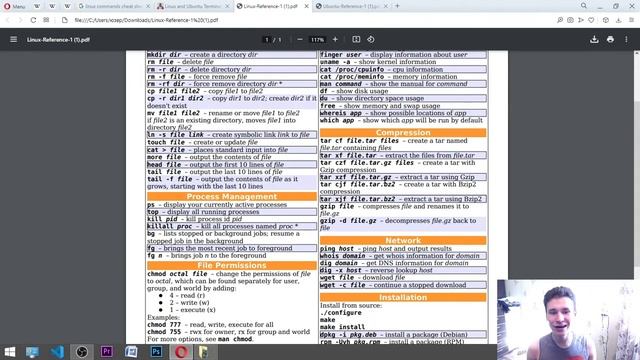This screenshot has height=360, width=640.
Task: Open Speed Dial via the grid icon
Action: point(46,20)
